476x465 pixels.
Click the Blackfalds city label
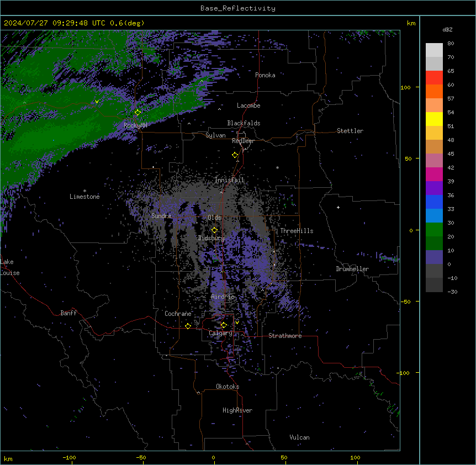(244, 123)
